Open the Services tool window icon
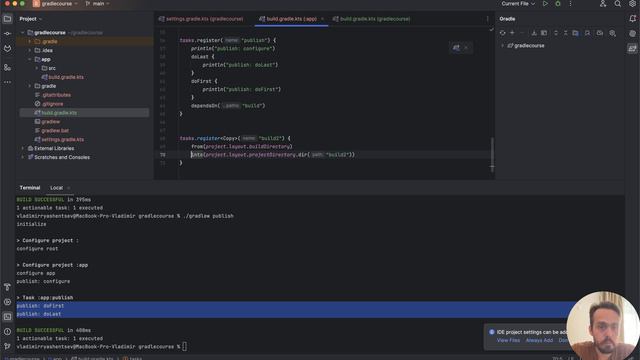Viewport: 640px width, 360px height. click(x=7, y=302)
